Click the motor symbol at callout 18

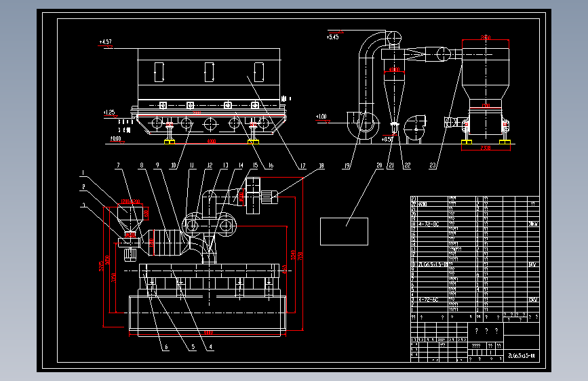pos(269,197)
